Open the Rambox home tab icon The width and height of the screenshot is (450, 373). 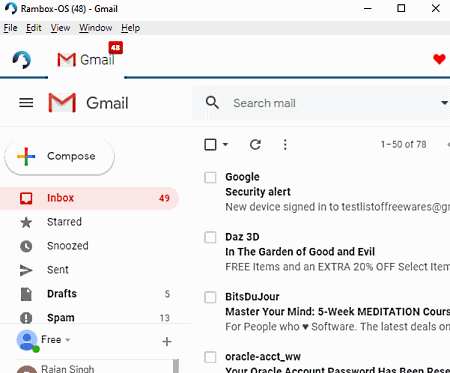click(x=22, y=60)
